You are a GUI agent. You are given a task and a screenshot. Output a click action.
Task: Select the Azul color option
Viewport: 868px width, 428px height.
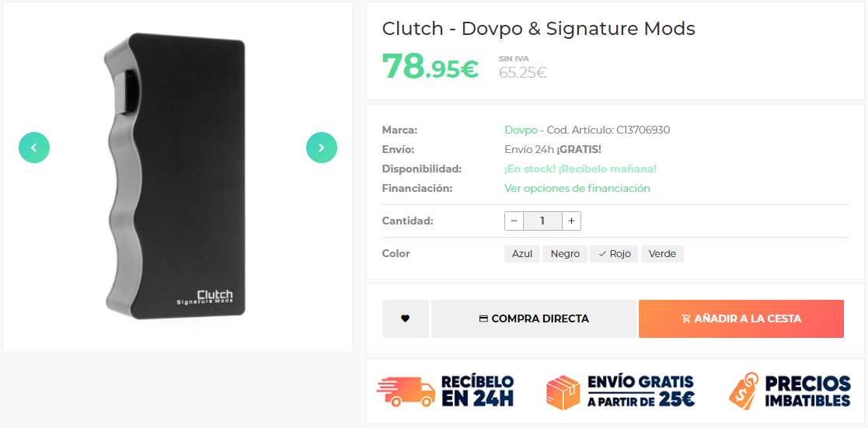pyautogui.click(x=522, y=254)
